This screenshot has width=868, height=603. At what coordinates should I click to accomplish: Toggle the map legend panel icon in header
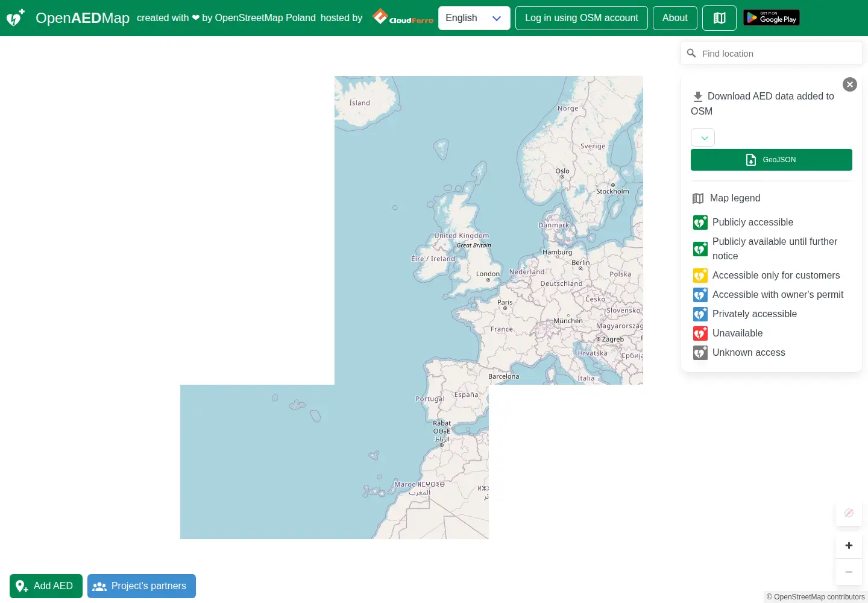pyautogui.click(x=719, y=18)
